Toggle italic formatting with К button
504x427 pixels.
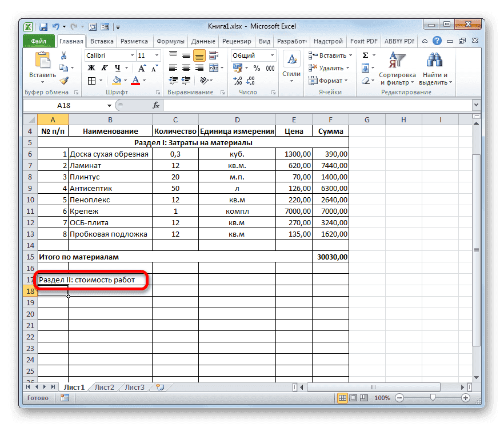click(105, 69)
